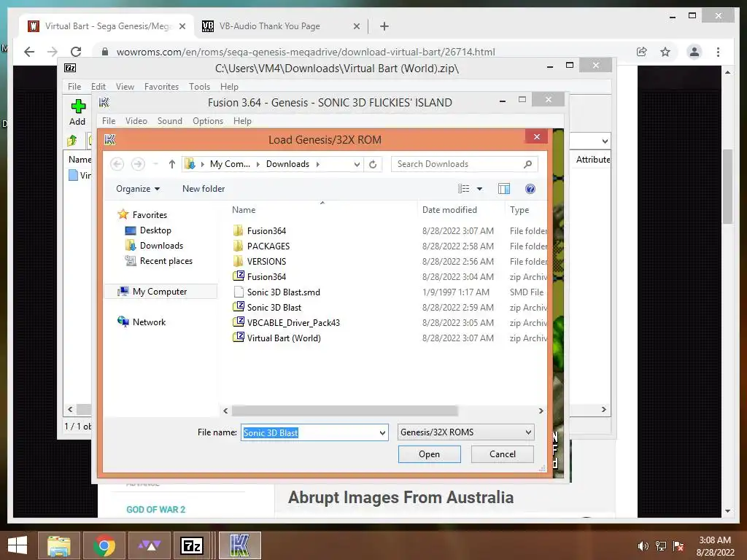Viewport: 747px width, 560px height.
Task: Click the change view icon
Action: pos(463,189)
